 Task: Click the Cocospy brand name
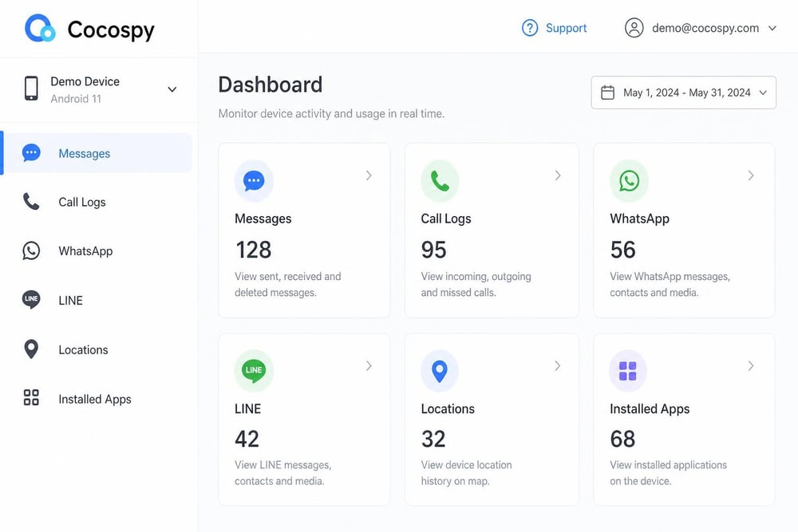pos(111,30)
